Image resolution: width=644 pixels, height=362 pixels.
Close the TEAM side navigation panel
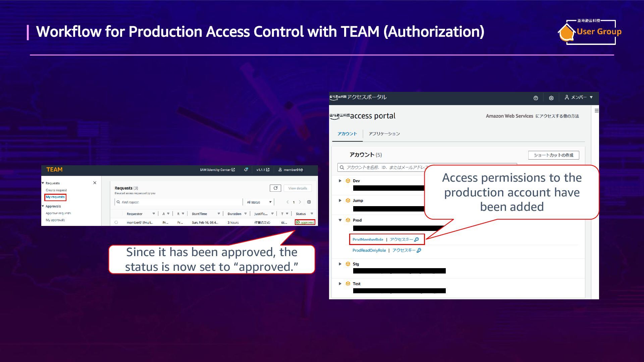[x=95, y=183]
